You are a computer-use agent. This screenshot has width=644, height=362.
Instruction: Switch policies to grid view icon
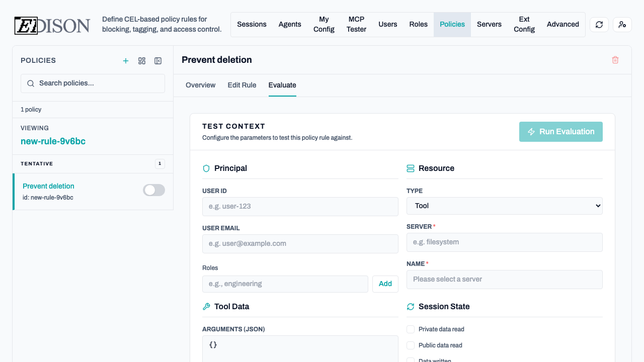click(142, 61)
